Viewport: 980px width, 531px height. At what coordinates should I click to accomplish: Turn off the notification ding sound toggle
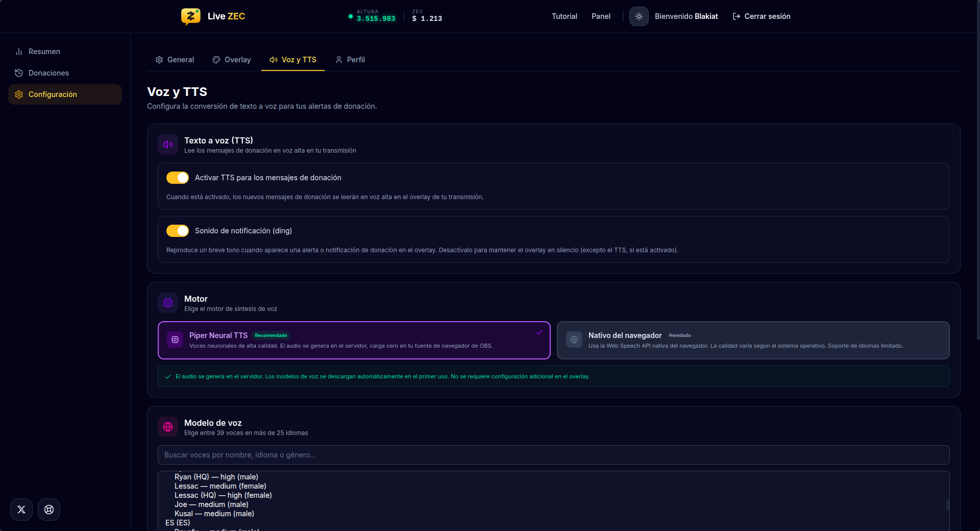point(178,231)
